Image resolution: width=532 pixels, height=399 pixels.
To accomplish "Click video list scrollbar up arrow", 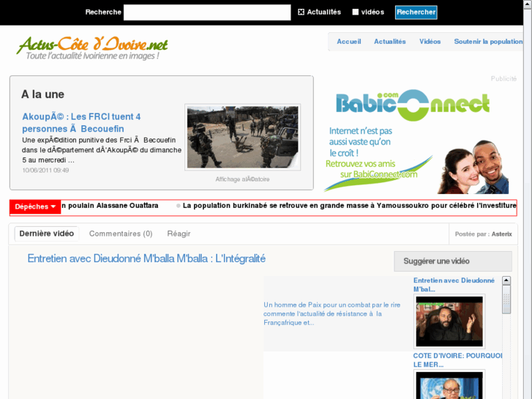I will coord(506,280).
